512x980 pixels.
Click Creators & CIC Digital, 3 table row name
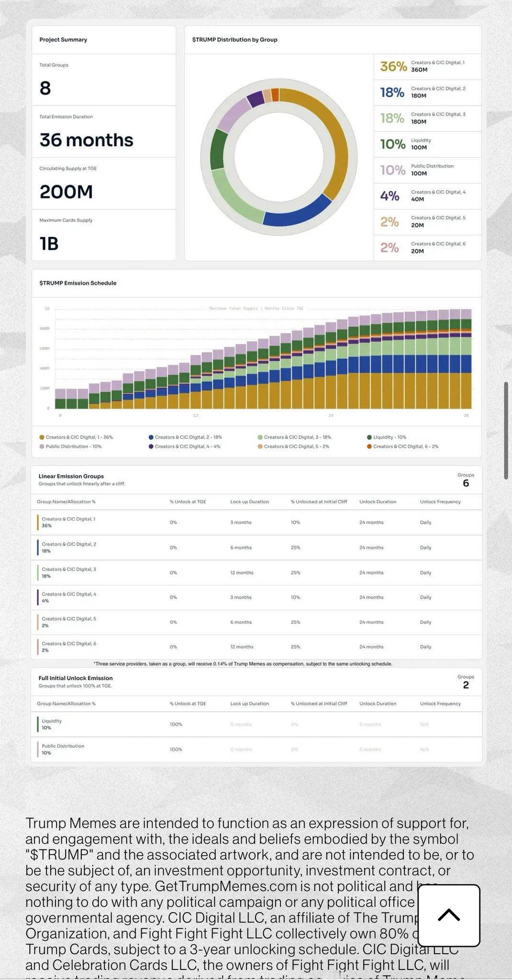[x=69, y=569]
